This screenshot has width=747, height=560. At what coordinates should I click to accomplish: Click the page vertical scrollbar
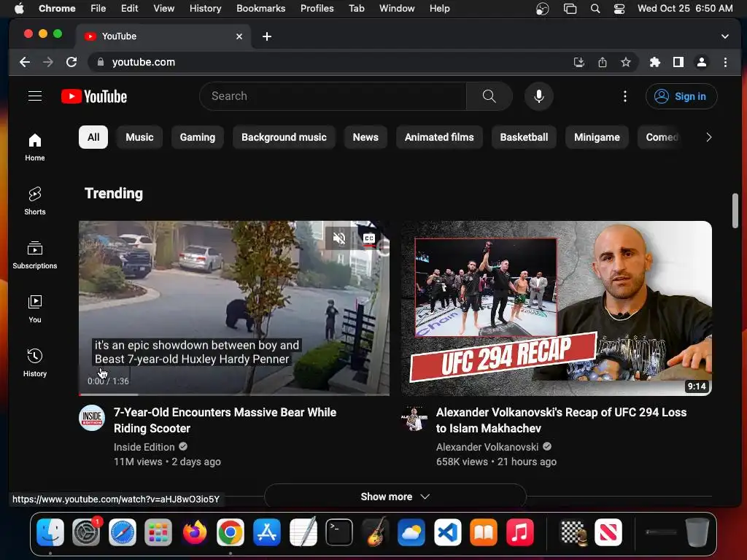[735, 211]
